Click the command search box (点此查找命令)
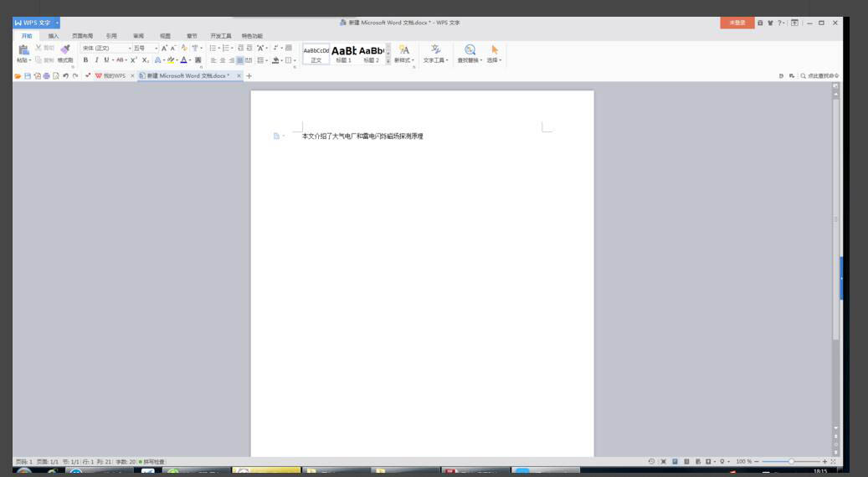Viewport: 868px width, 477px height. (x=822, y=76)
